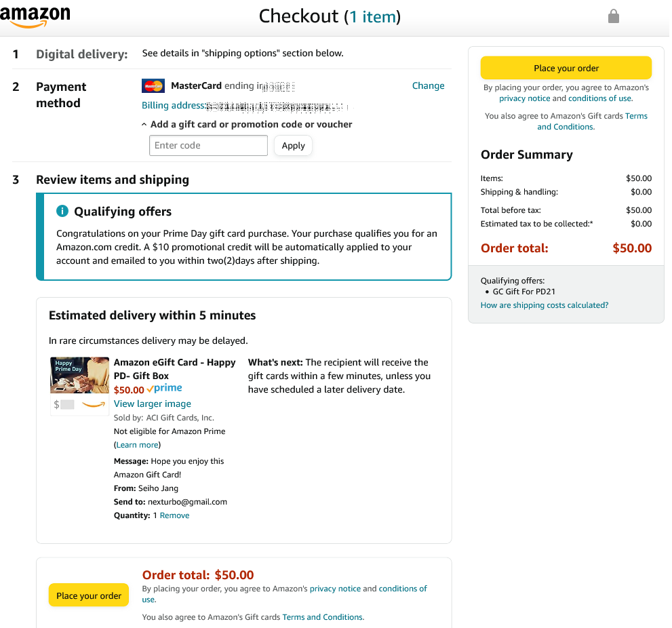Screen dimensions: 672x628
Task: Remove the eGift card from order
Action: (174, 515)
